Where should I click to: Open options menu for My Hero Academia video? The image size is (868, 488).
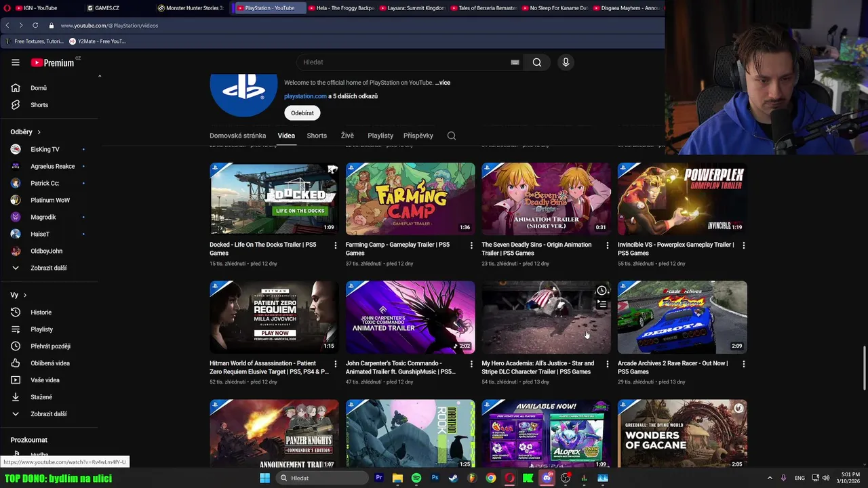tap(608, 364)
